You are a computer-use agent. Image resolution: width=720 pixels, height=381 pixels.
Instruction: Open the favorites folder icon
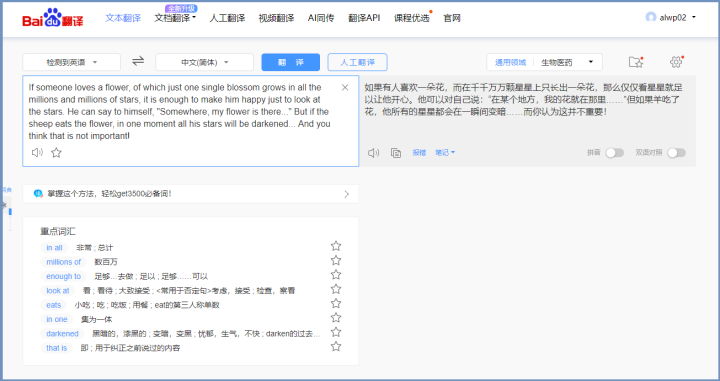pyautogui.click(x=636, y=62)
